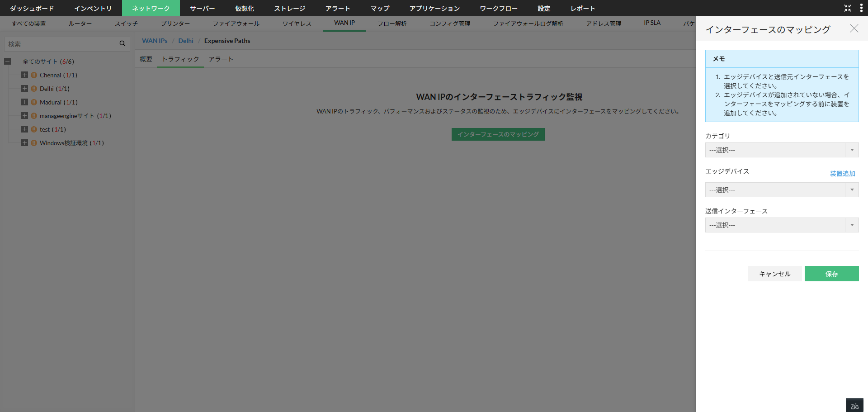Viewport: 868px width, 412px height.
Task: Select the ネットワーク top menu
Action: (151, 8)
